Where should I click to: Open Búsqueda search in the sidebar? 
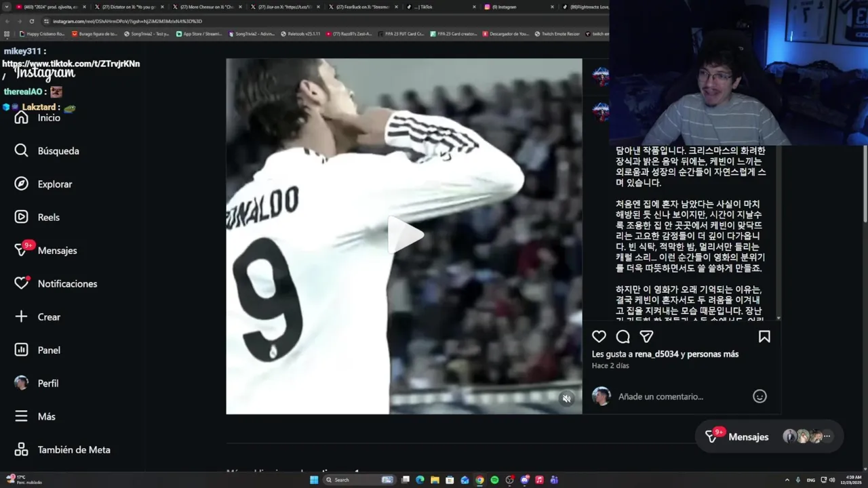(47, 151)
